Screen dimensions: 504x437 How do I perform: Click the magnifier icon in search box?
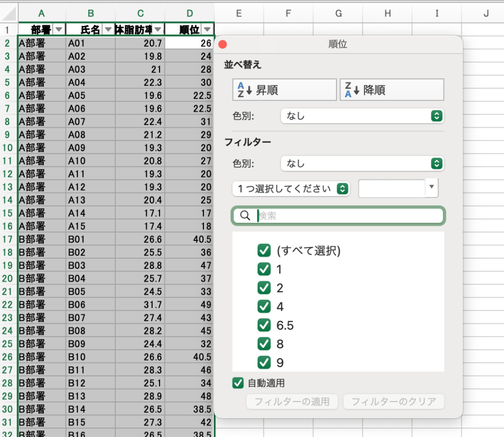coord(244,215)
